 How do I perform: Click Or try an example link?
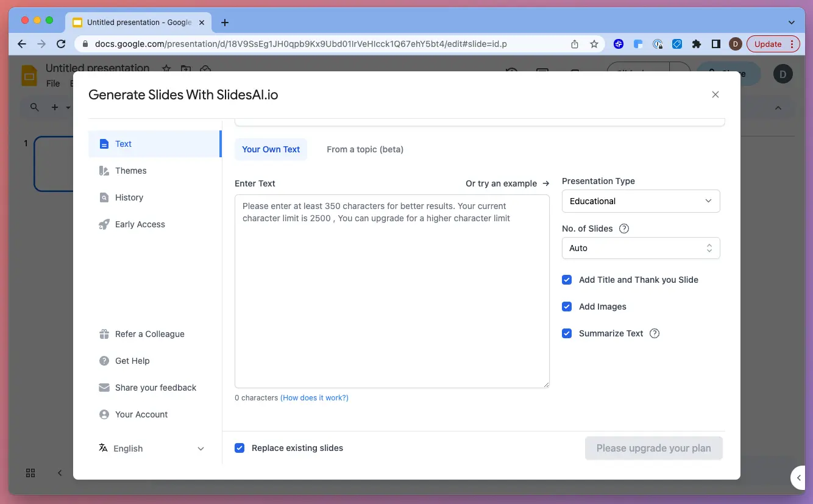coord(507,183)
